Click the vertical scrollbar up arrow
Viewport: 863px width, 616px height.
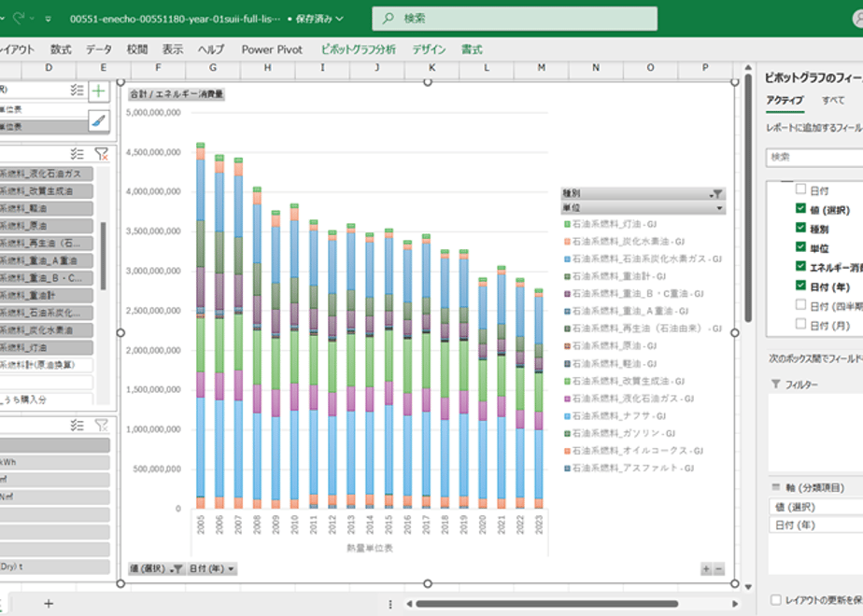(748, 67)
